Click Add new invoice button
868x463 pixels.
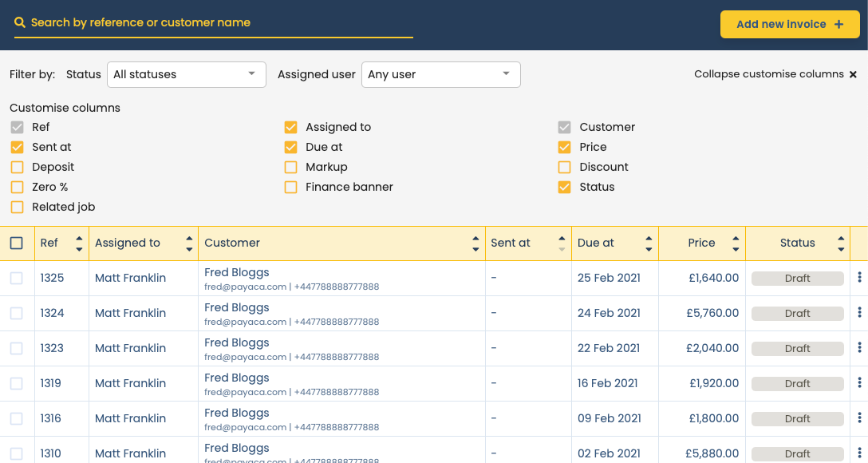(x=789, y=24)
